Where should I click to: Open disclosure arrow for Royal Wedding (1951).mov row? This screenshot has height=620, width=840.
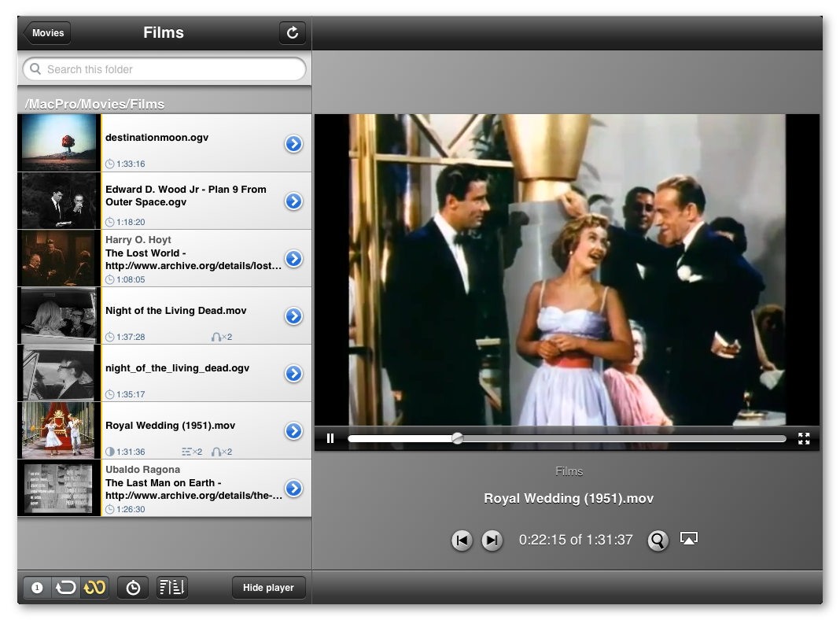pyautogui.click(x=293, y=430)
